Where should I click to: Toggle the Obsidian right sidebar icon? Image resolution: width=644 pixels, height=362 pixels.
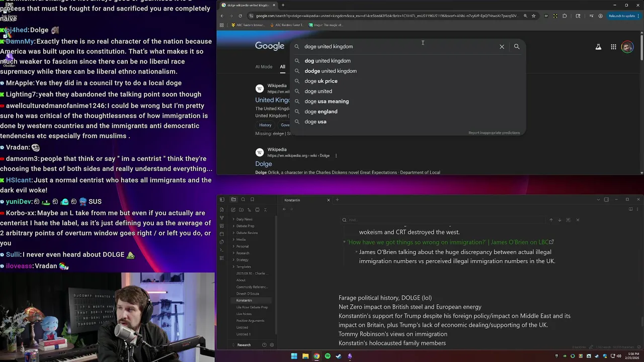click(x=606, y=200)
